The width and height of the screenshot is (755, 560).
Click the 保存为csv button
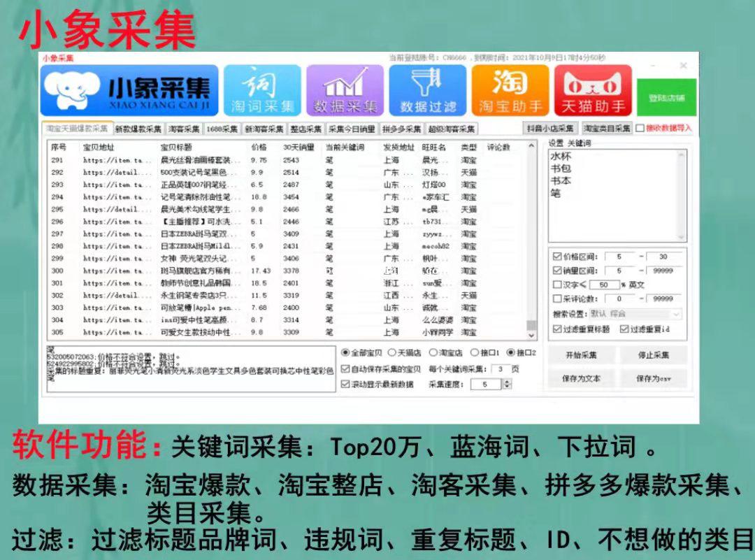(653, 378)
